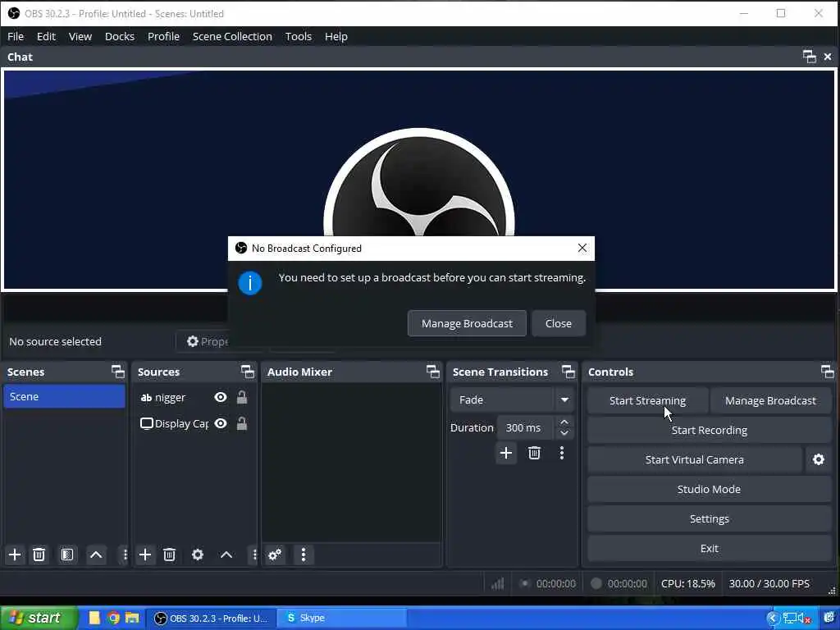The image size is (840, 630).
Task: Click Manage Broadcast in the dialog
Action: [x=467, y=323]
